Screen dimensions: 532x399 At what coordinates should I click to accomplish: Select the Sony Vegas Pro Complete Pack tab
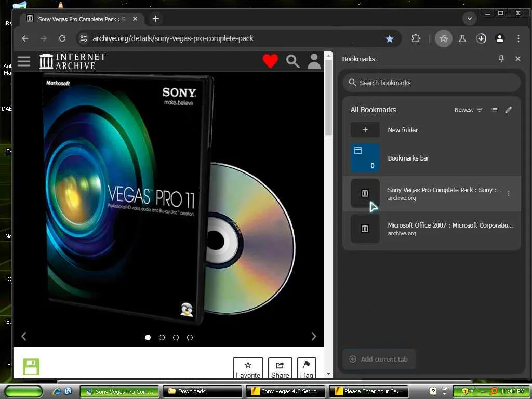82,19
